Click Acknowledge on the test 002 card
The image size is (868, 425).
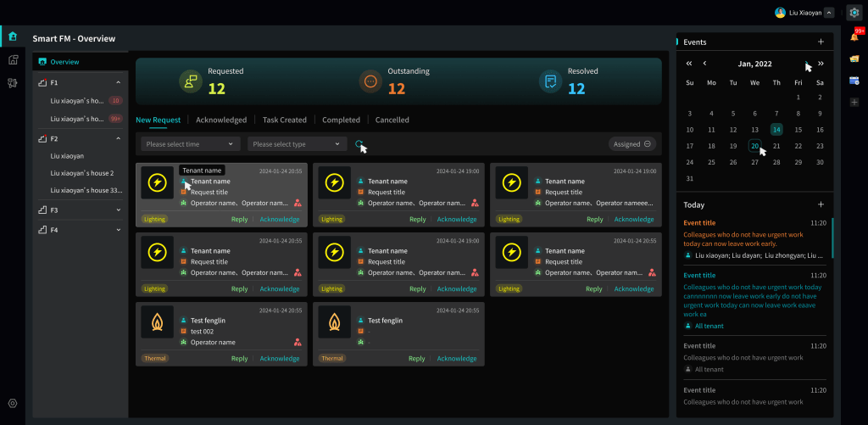280,359
